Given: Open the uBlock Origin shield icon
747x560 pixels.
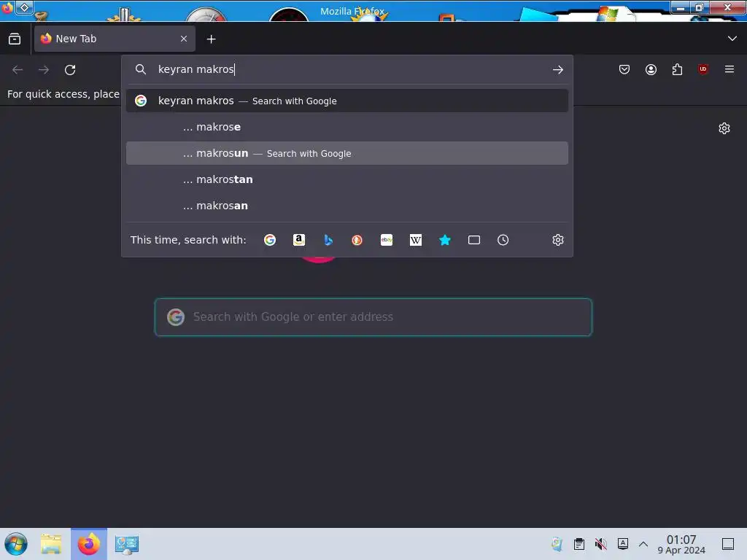Looking at the screenshot, I should pos(703,69).
